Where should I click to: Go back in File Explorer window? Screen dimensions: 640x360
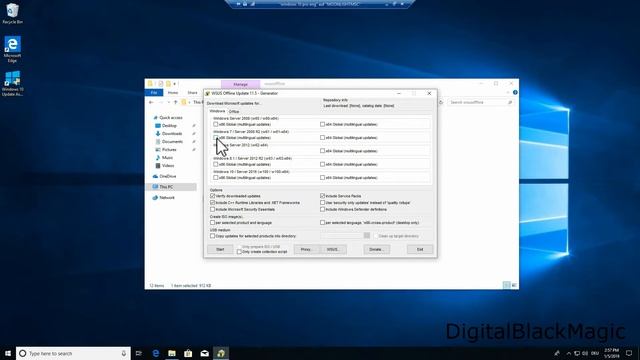click(x=151, y=102)
